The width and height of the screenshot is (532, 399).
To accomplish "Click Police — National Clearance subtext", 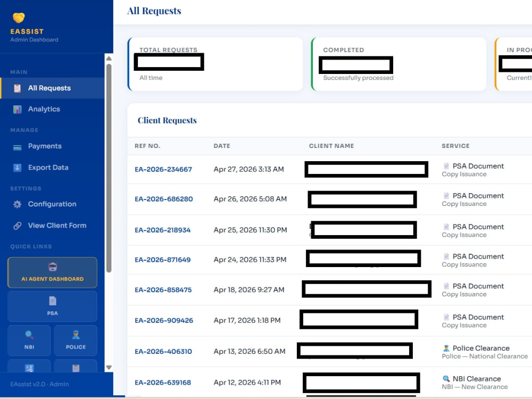I will coord(485,356).
